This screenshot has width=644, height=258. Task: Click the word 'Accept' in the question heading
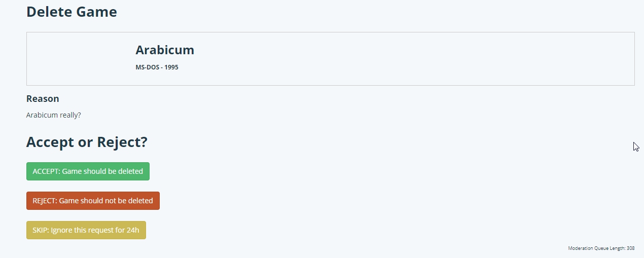click(x=50, y=142)
